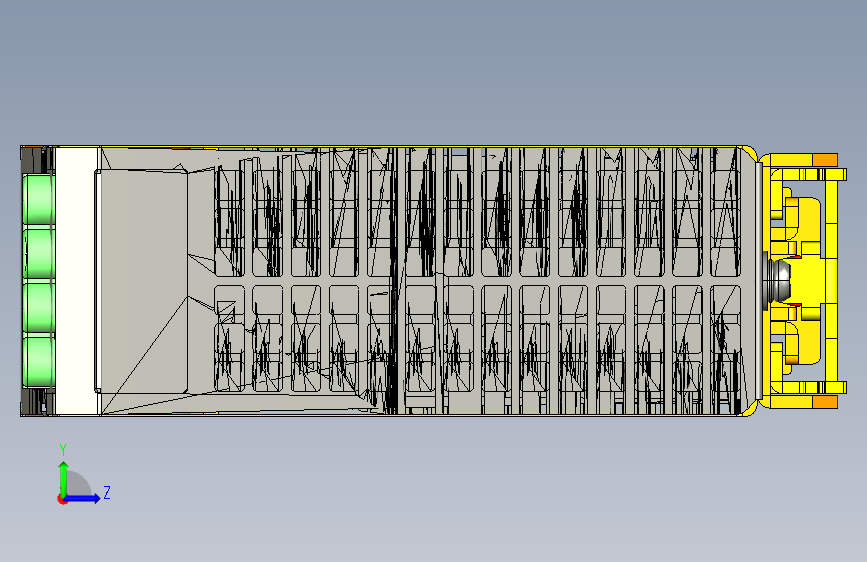Select the blue Z axis arrow of the triad

83,498
